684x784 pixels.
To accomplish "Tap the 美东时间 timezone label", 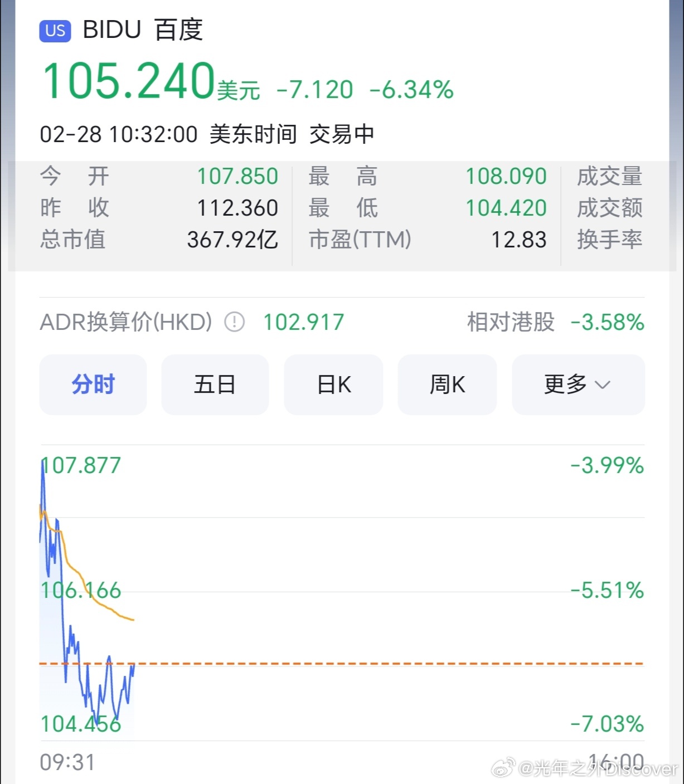I will (x=253, y=134).
